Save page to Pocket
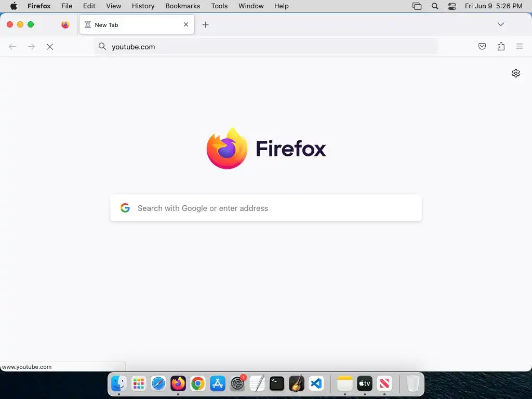Viewport: 532px width, 399px height. pos(482,46)
